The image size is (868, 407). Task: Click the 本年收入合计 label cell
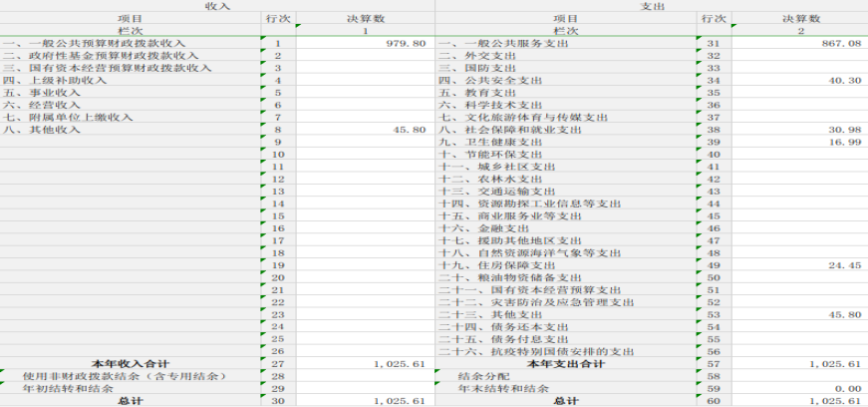point(131,364)
